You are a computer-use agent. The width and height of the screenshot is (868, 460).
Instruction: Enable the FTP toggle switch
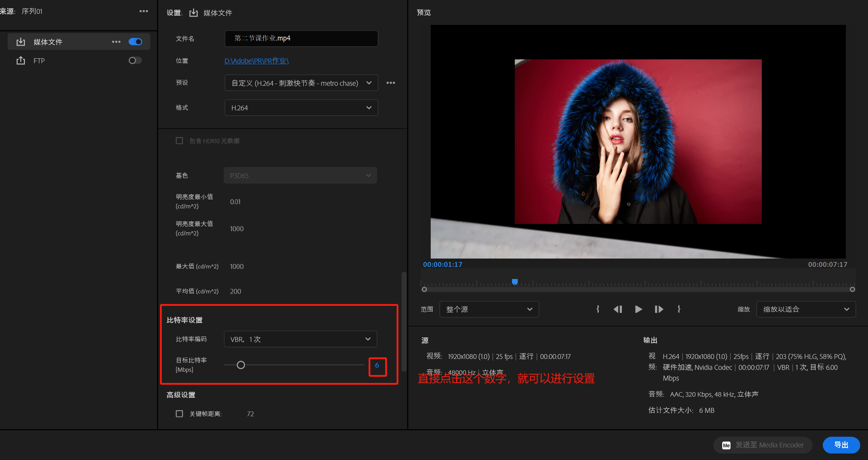tap(135, 61)
